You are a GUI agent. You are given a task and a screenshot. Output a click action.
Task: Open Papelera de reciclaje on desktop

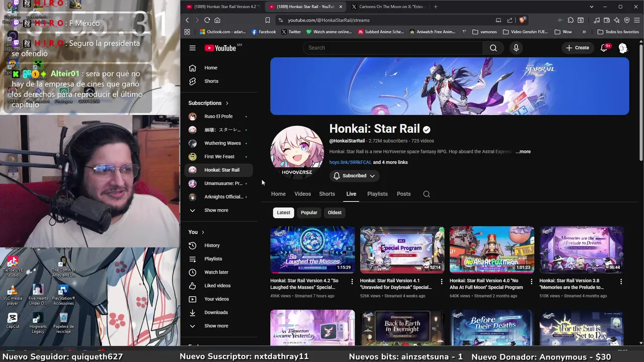(63, 323)
